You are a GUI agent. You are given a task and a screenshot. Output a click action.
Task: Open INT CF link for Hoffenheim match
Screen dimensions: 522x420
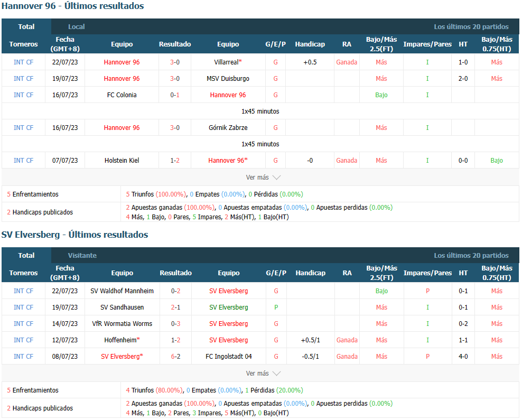coord(23,340)
